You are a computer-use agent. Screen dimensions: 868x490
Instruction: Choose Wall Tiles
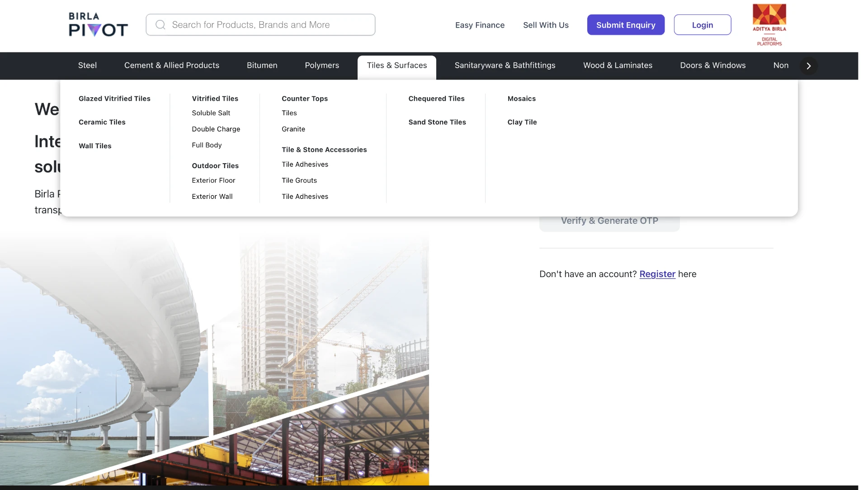click(x=95, y=146)
